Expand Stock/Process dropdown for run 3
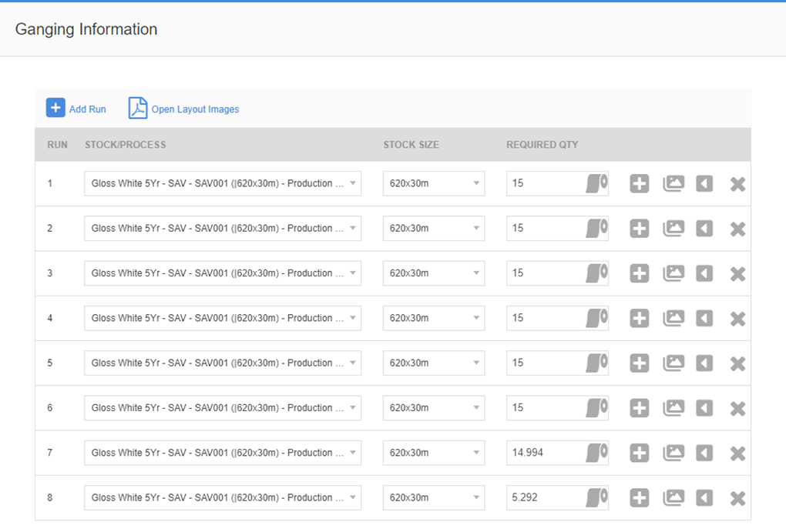786x532 pixels. coord(223,273)
